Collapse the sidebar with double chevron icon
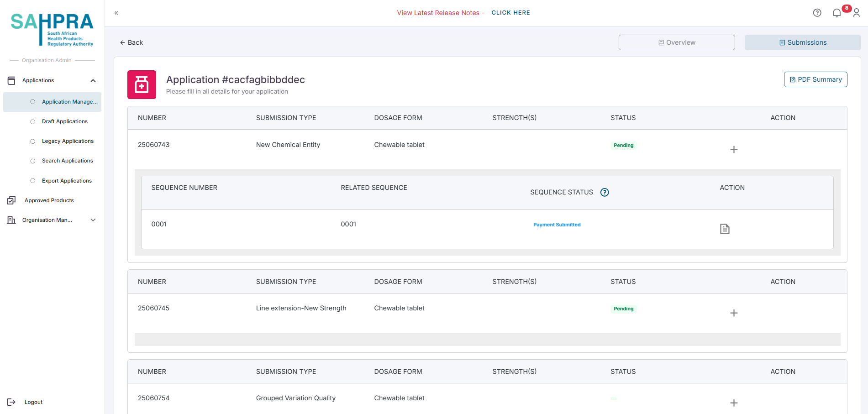Image resolution: width=868 pixels, height=414 pixels. (x=116, y=13)
